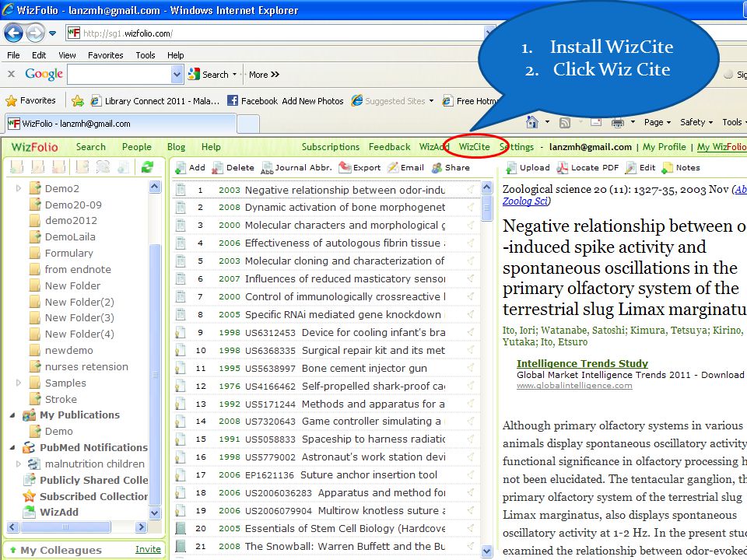The width and height of the screenshot is (747, 560).
Task: Open the Feedback link
Action: [x=389, y=147]
